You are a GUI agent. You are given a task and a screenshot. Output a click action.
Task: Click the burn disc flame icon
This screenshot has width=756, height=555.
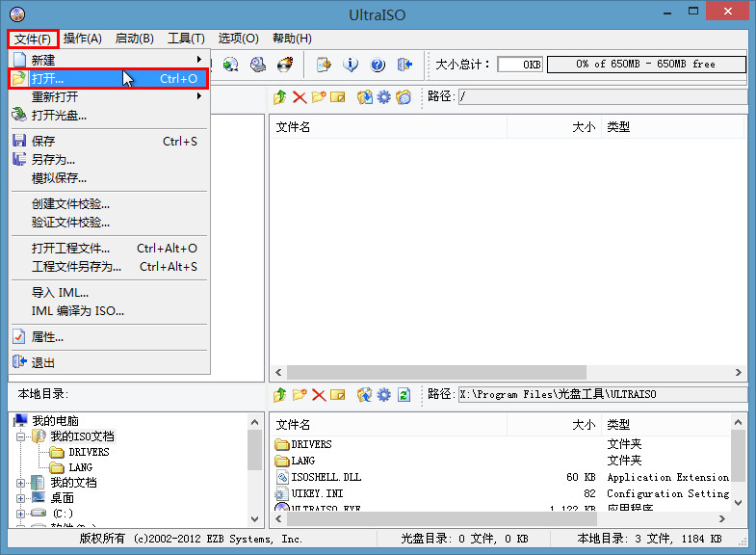click(285, 65)
